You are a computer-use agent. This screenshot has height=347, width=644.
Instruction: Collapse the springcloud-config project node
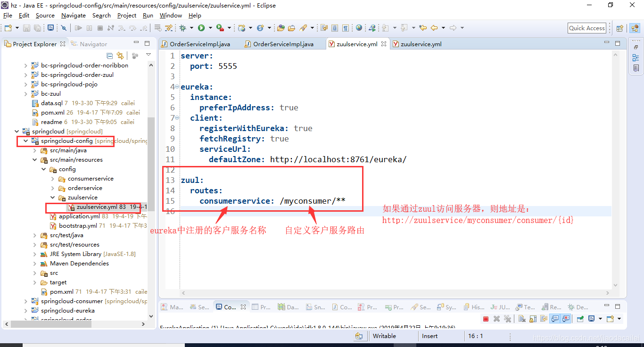coord(25,141)
